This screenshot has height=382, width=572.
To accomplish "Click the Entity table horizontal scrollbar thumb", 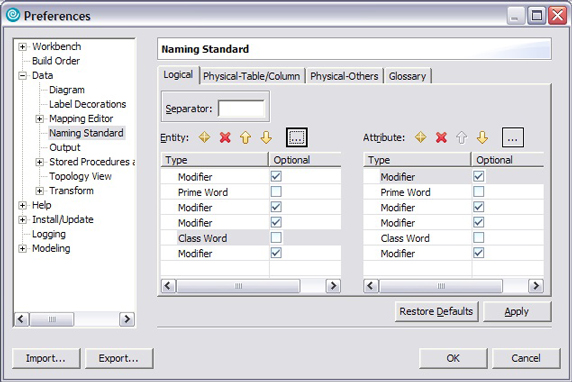I will coord(239,286).
